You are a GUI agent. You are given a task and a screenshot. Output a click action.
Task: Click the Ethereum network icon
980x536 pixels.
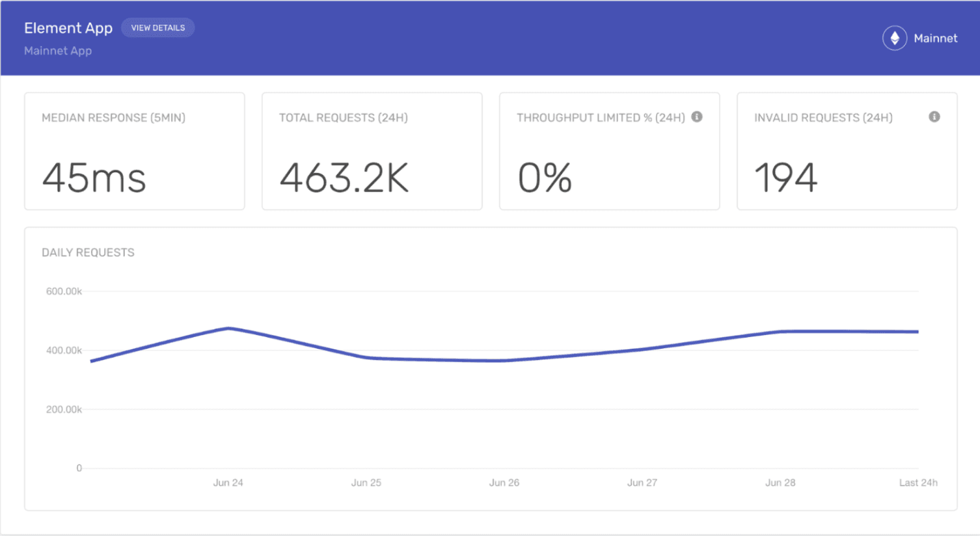coord(894,38)
